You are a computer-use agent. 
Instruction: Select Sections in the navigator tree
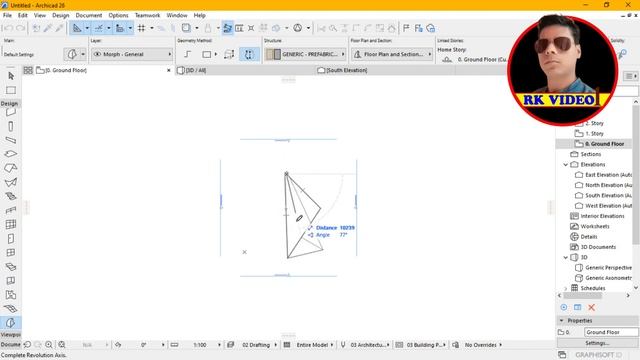coord(590,154)
